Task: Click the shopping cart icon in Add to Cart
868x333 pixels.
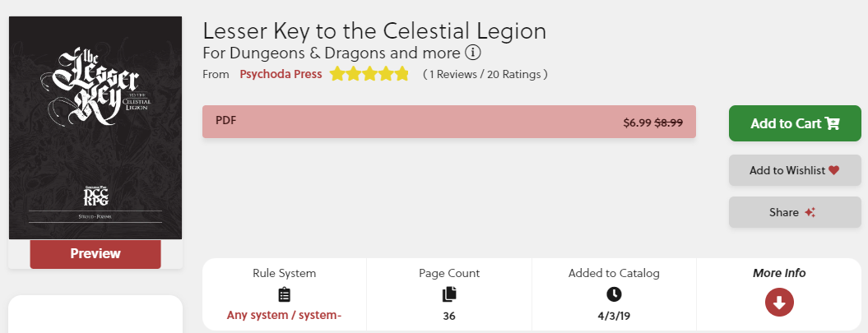Action: coord(833,123)
